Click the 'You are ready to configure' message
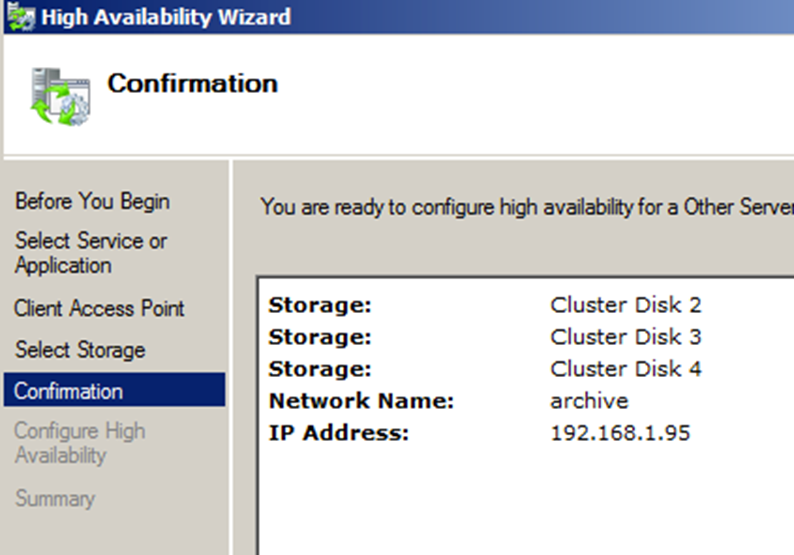Image resolution: width=794 pixels, height=555 pixels. click(x=527, y=207)
